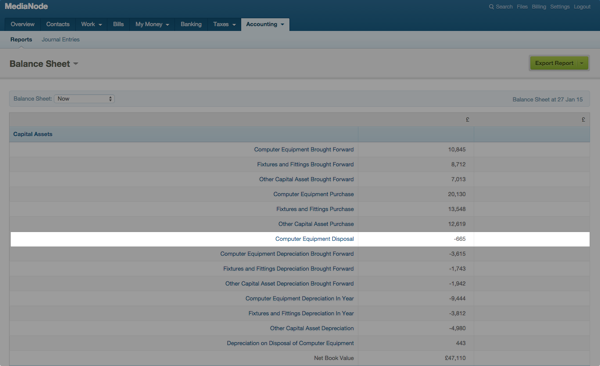Click Logout in the top bar
Image resolution: width=600 pixels, height=366 pixels.
click(x=582, y=7)
